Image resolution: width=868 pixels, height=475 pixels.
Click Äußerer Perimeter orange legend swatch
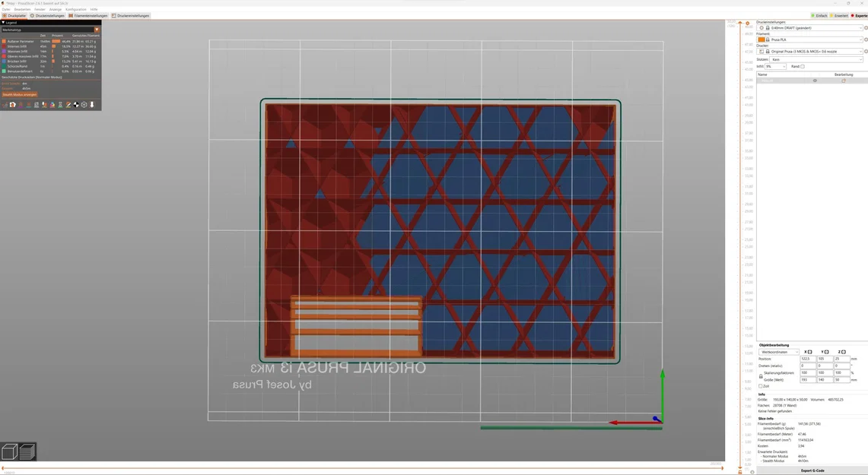pos(4,42)
